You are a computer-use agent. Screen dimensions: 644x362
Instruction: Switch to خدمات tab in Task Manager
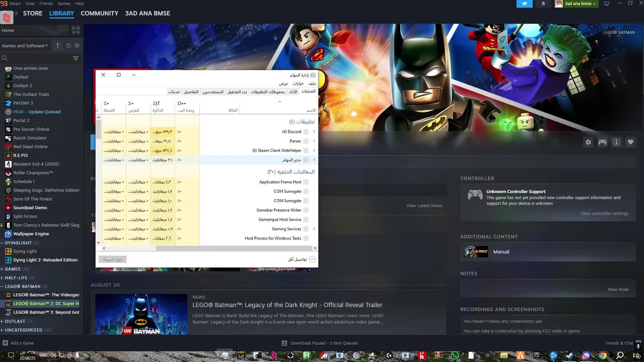(174, 92)
